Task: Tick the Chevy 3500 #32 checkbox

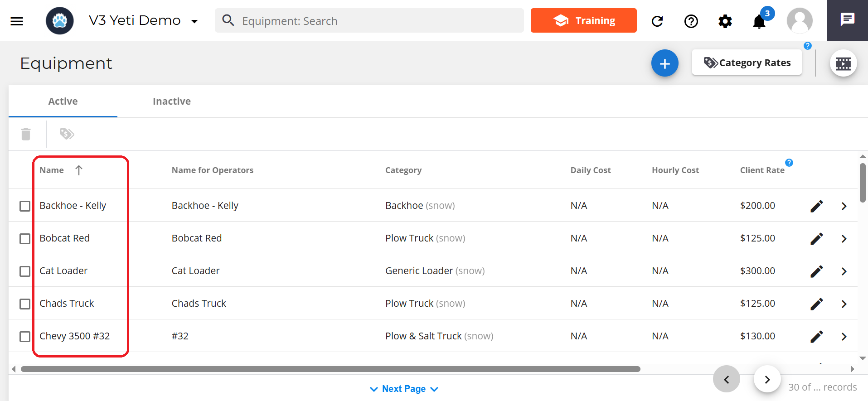Action: 25,337
